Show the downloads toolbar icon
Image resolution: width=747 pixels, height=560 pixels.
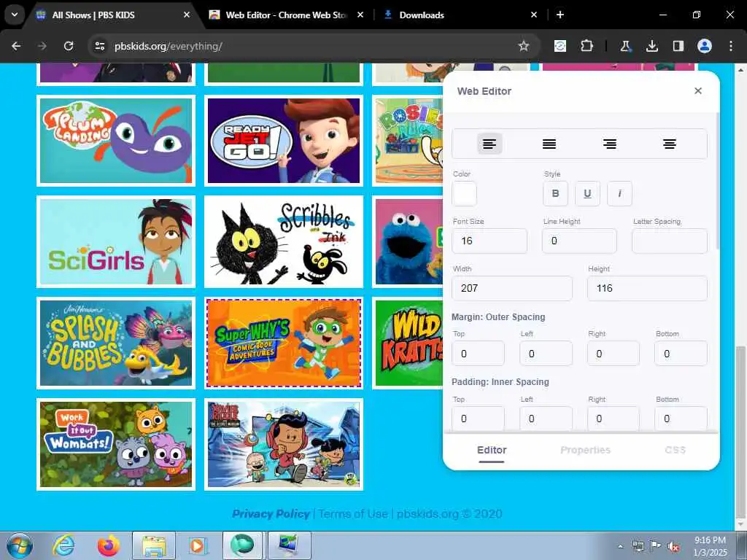click(651, 46)
